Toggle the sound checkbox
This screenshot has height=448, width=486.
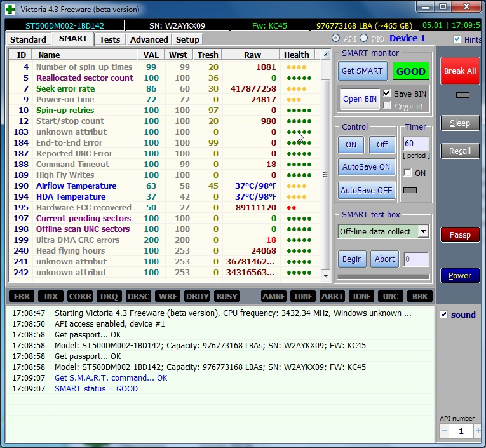click(443, 315)
